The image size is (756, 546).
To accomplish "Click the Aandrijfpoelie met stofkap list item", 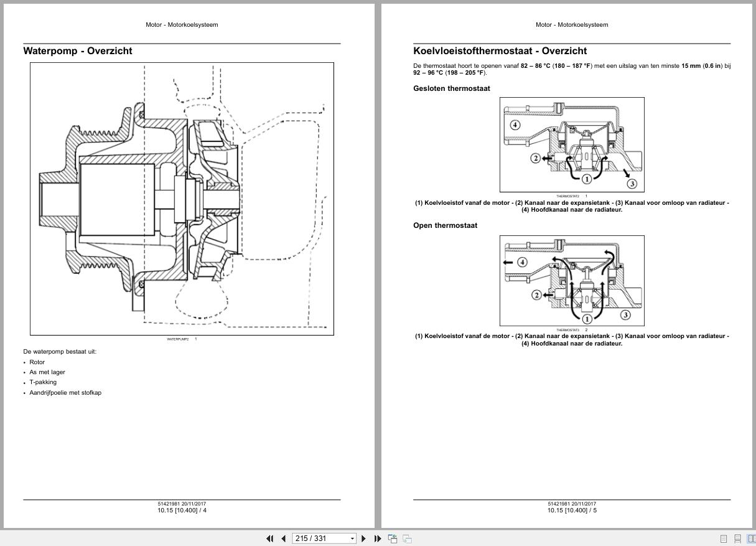I will 65,392.
